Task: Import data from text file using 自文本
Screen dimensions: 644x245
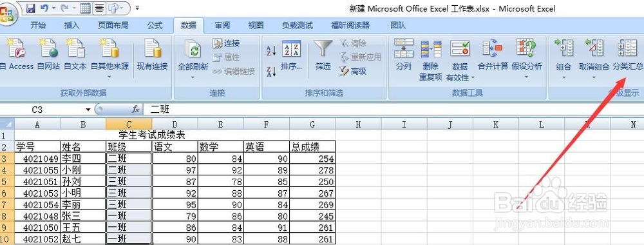Action: pyautogui.click(x=75, y=54)
